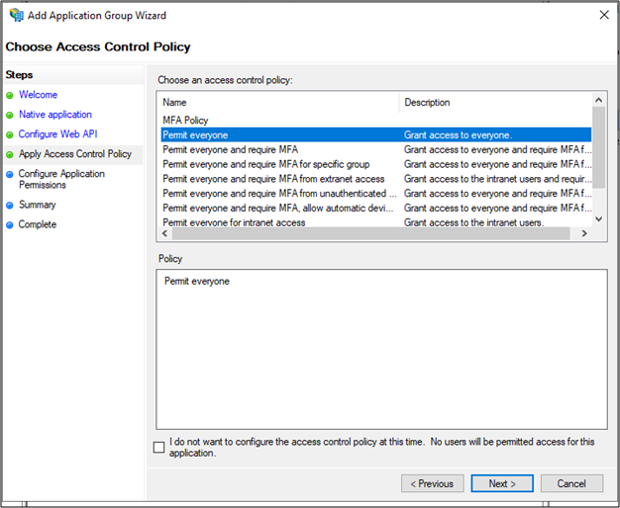620x508 pixels.
Task: Click the vertical scrollbar thumb of policy list
Action: point(599,147)
